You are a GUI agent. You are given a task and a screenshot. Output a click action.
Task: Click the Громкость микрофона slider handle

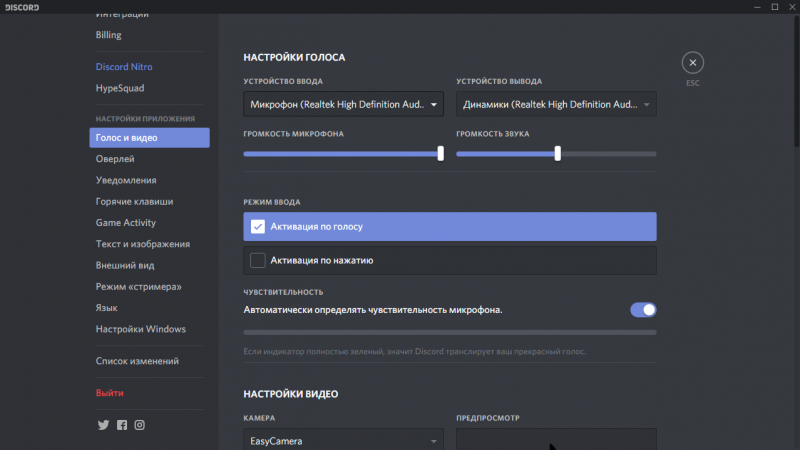441,154
